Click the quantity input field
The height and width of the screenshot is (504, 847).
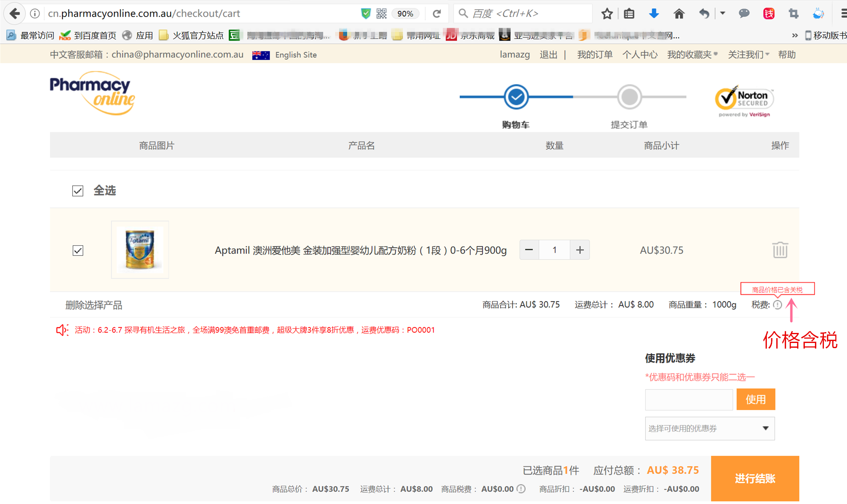click(555, 250)
